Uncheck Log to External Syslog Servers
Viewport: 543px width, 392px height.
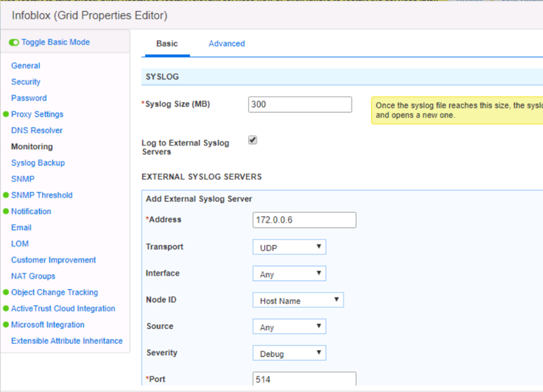pos(253,140)
